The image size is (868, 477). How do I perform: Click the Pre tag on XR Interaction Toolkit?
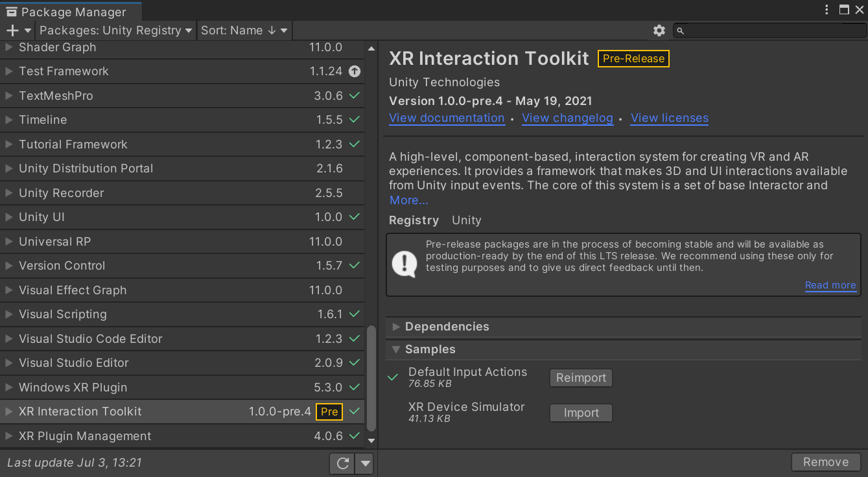[329, 412]
